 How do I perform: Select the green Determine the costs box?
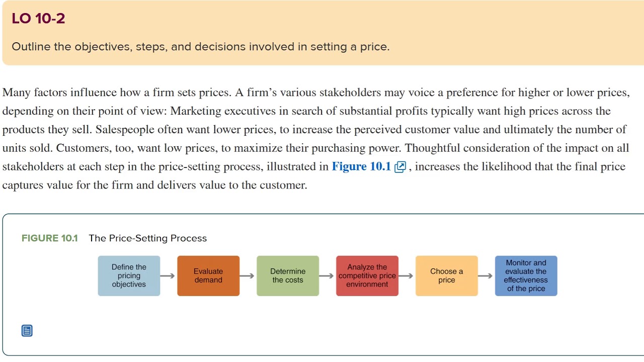click(288, 276)
